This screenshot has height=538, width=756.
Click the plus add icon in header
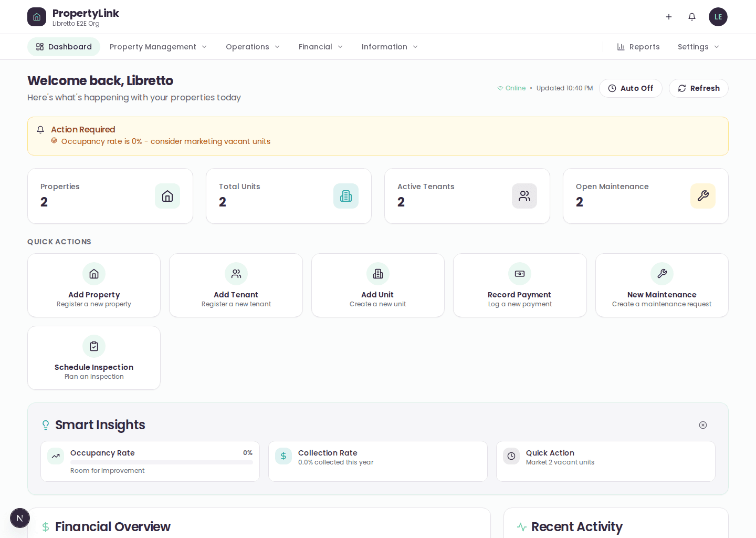coord(669,17)
